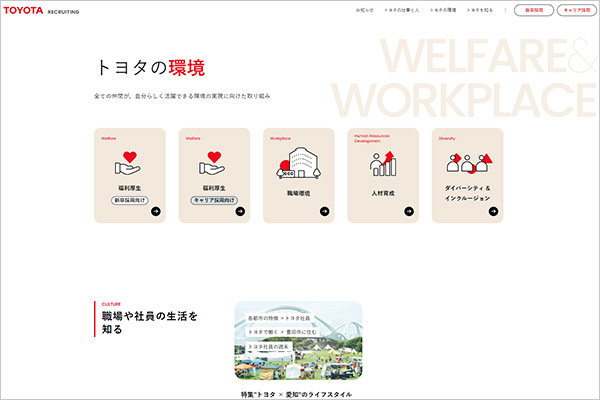Click the 新卒採用 button in header

534,10
